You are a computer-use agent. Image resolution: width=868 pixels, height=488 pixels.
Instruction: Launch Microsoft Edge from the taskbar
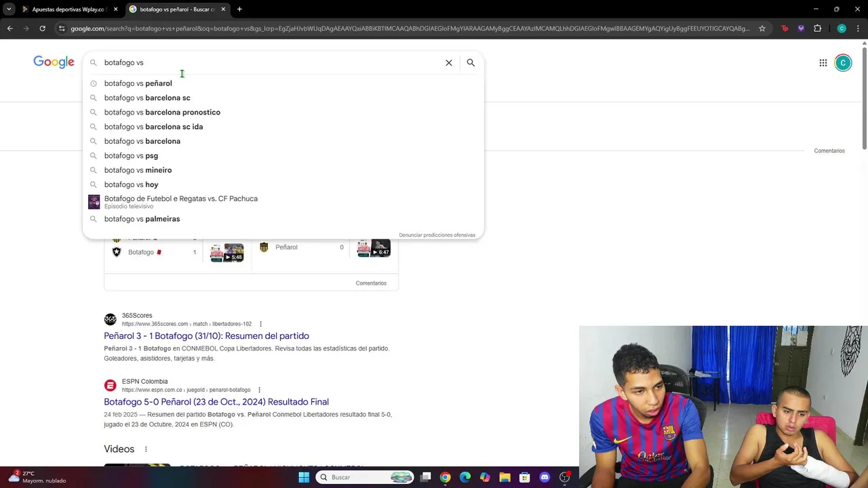point(465,477)
